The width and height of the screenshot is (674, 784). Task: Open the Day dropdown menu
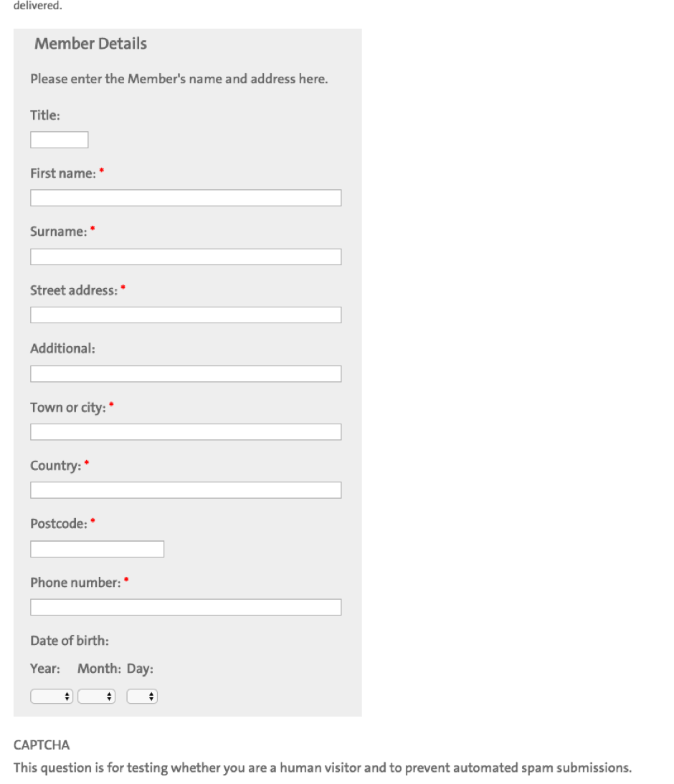tap(142, 696)
